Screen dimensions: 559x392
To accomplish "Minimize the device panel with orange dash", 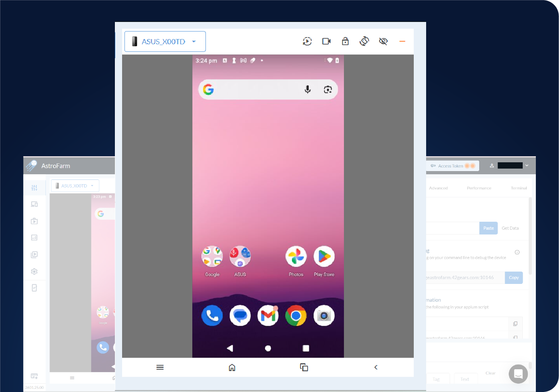I will tap(402, 41).
